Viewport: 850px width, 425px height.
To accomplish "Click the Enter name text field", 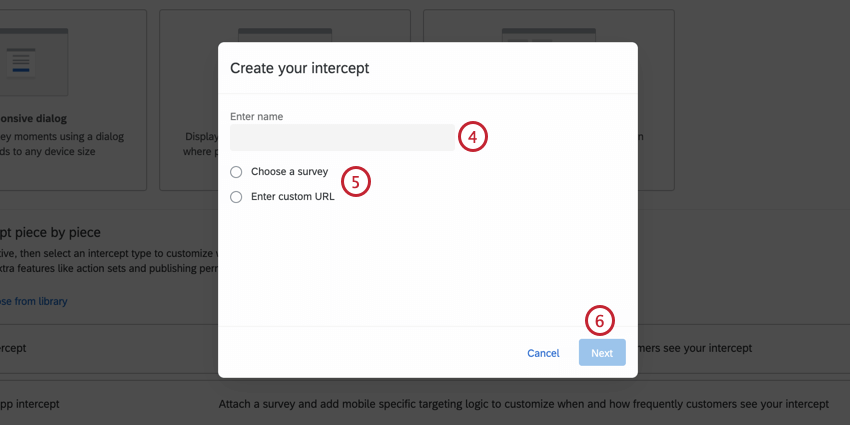I will 342,138.
